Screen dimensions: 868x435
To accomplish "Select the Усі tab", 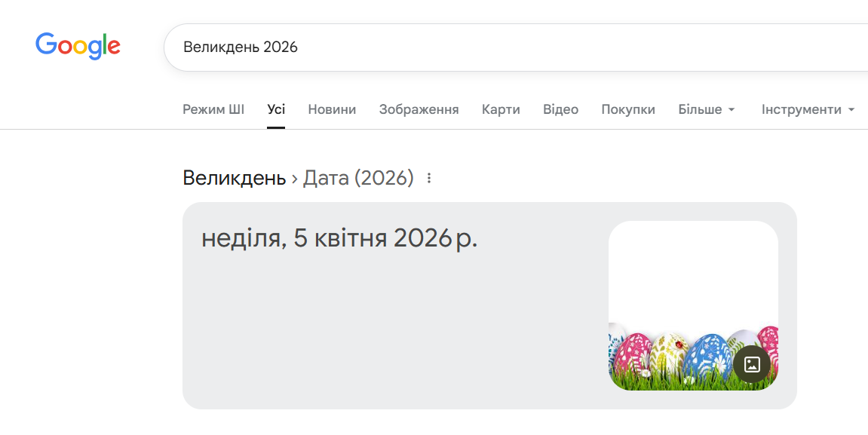I will (x=276, y=109).
